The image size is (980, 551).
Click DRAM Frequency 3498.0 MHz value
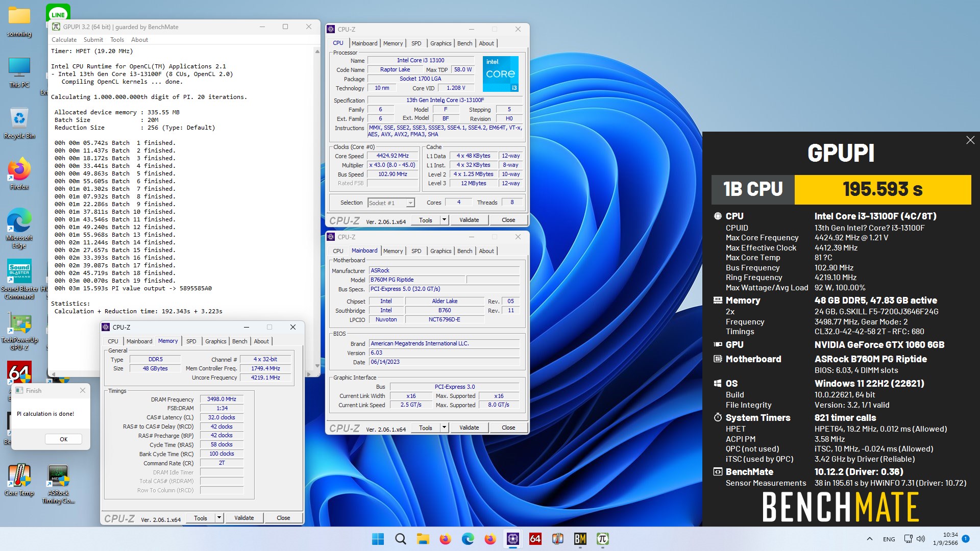[222, 399]
